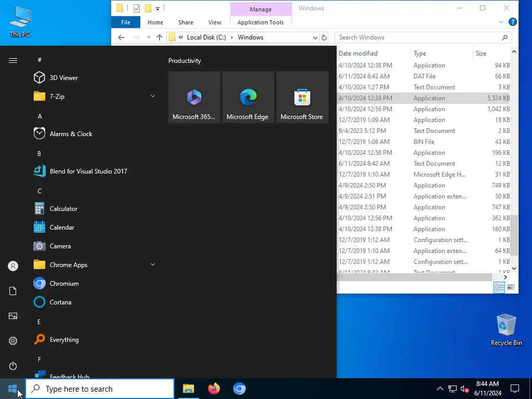
Task: Open 3D Viewer from the app list
Action: tap(95, 78)
